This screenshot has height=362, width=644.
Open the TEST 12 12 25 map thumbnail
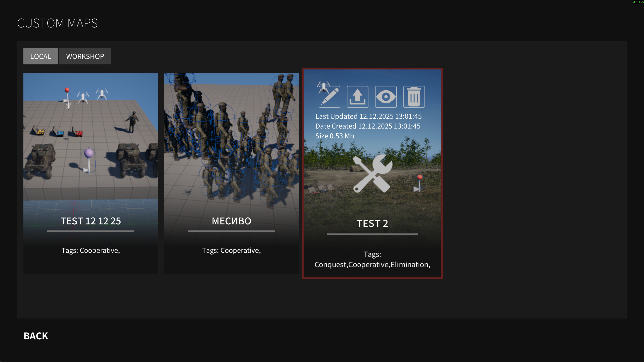pyautogui.click(x=91, y=141)
